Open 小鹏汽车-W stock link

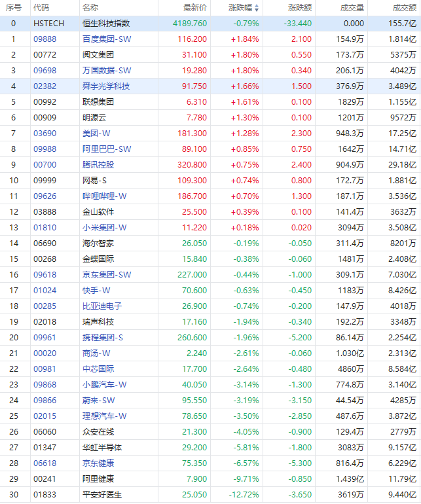105,385
